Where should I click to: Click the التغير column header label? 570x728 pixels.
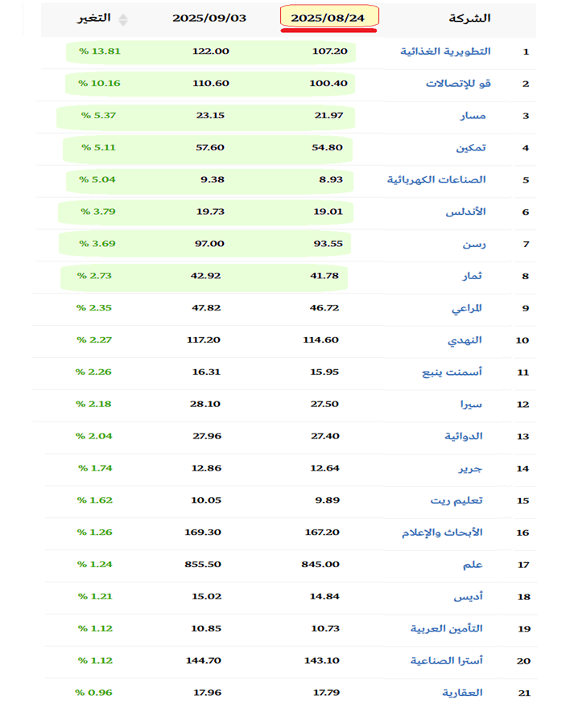pos(94,18)
